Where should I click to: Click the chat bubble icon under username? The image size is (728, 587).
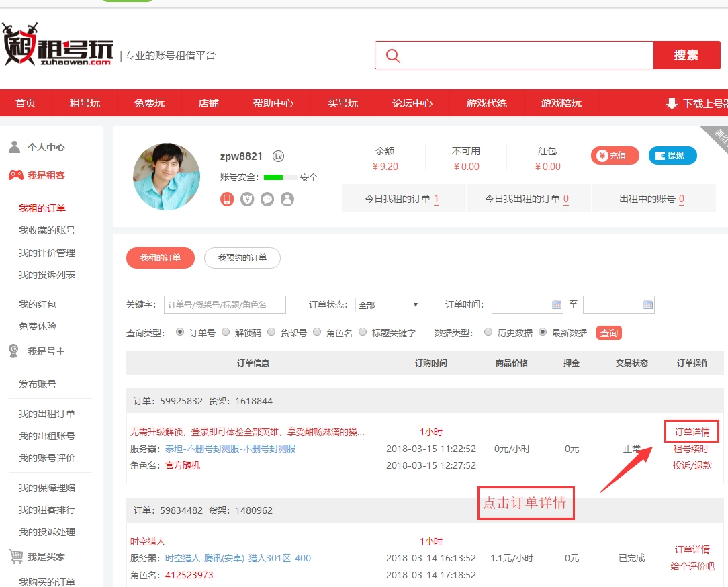tap(267, 199)
